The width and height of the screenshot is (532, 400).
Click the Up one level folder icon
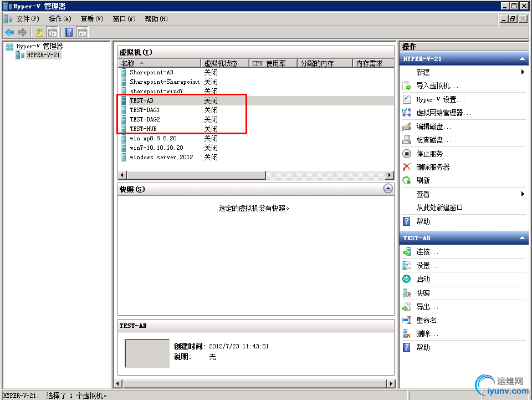[39, 33]
